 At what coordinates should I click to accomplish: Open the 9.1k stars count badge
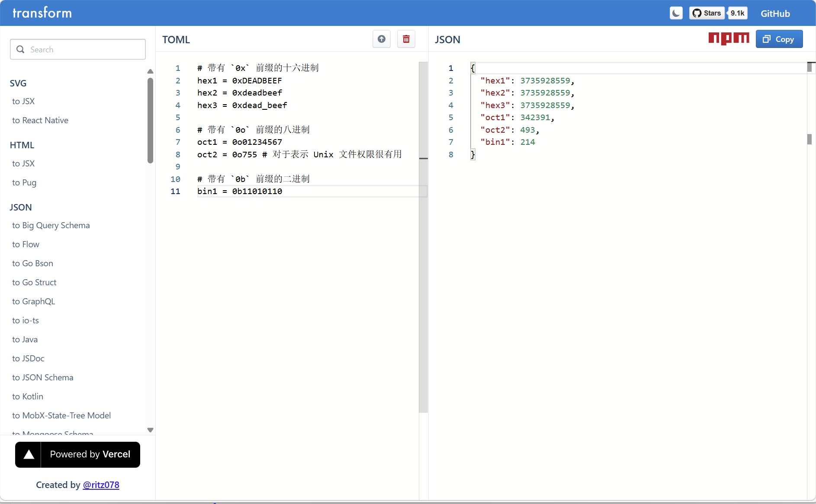pos(737,13)
